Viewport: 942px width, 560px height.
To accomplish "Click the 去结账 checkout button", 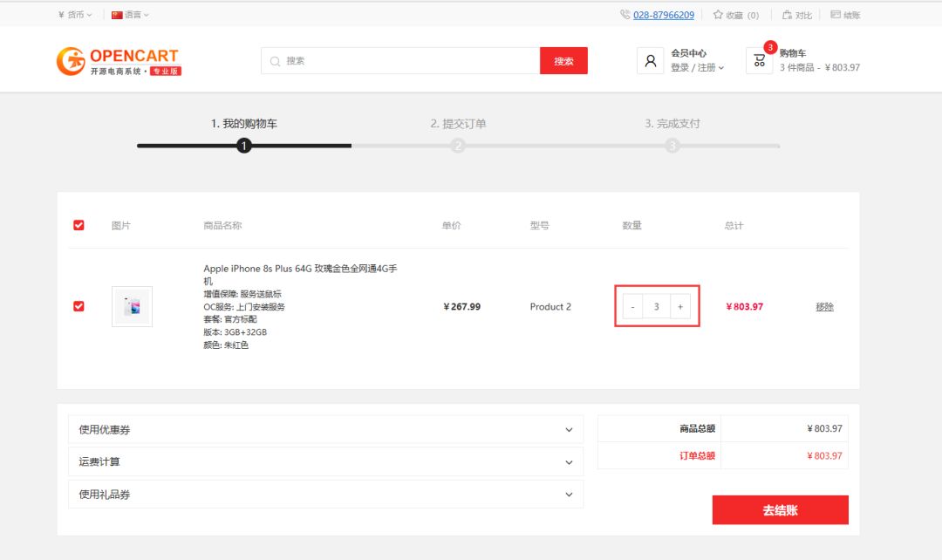I will 781,510.
